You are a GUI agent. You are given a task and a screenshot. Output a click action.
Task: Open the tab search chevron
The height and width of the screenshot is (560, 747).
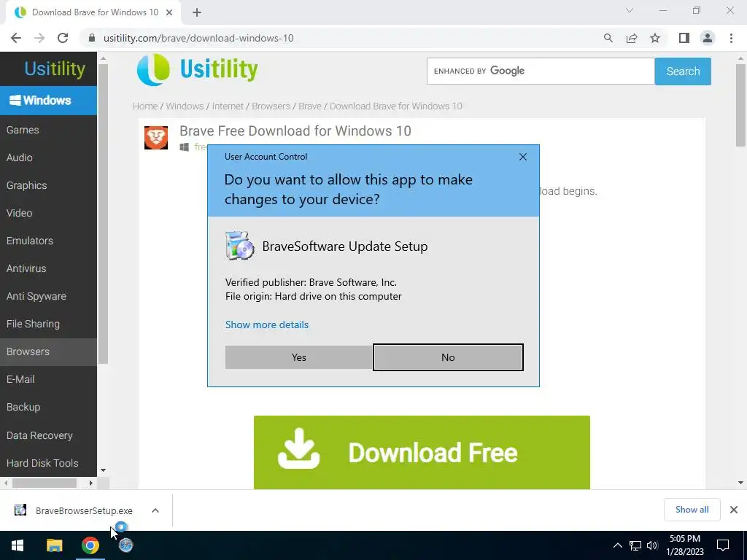pos(630,10)
